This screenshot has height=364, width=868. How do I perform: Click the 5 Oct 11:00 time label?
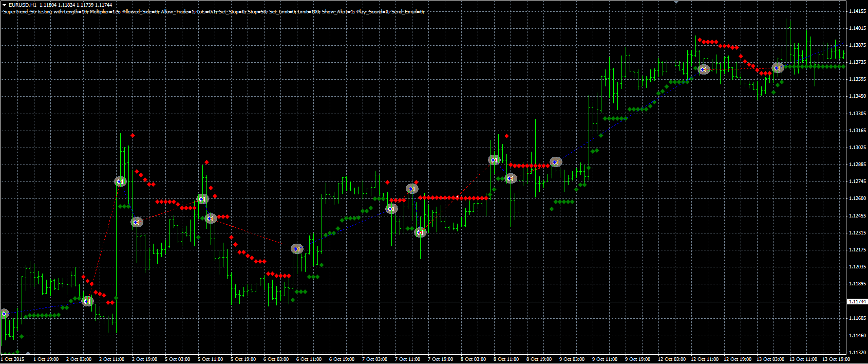point(211,359)
